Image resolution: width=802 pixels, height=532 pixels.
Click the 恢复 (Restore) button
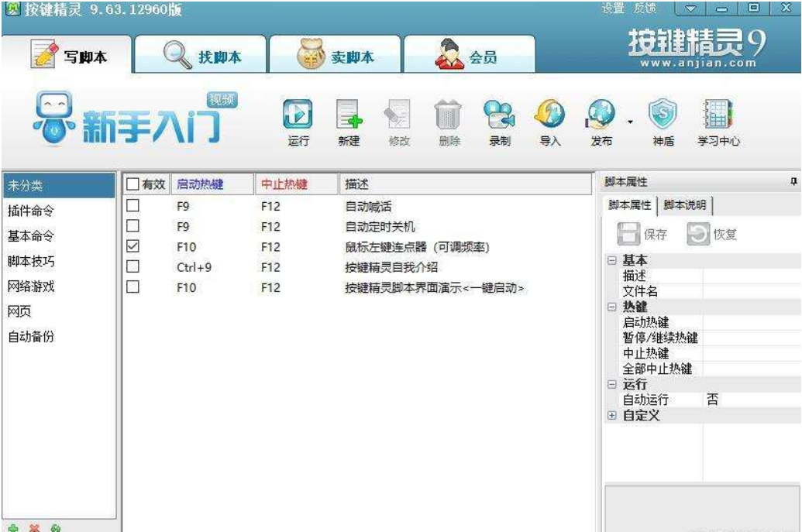coord(711,234)
